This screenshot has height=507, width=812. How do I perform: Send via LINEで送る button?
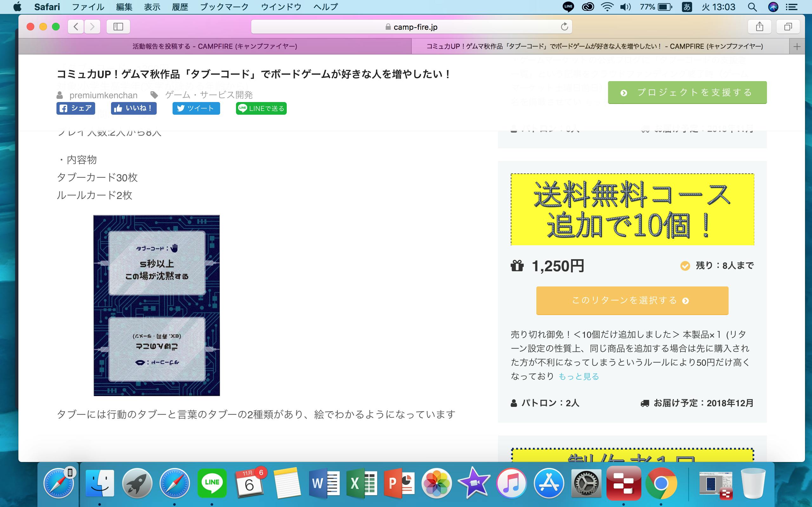(261, 108)
